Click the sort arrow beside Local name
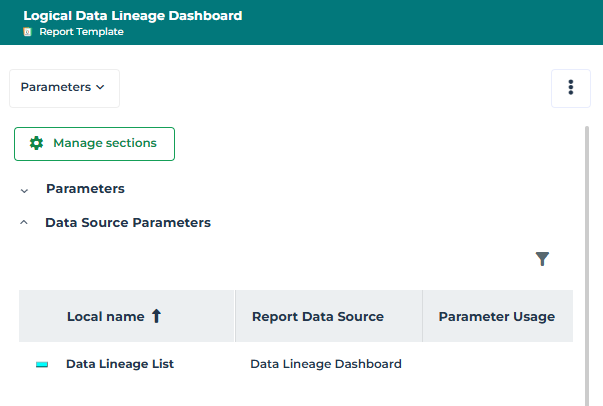The height and width of the screenshot is (406, 603). pos(156,316)
